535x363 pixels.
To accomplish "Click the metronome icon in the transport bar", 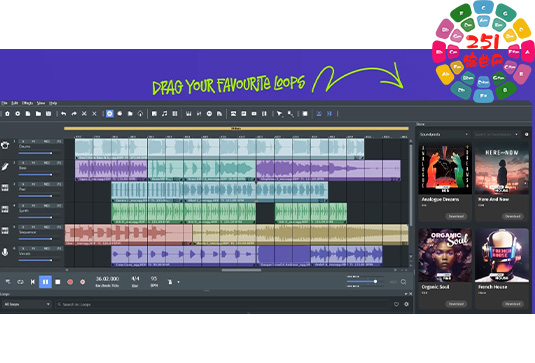I will coord(170,282).
